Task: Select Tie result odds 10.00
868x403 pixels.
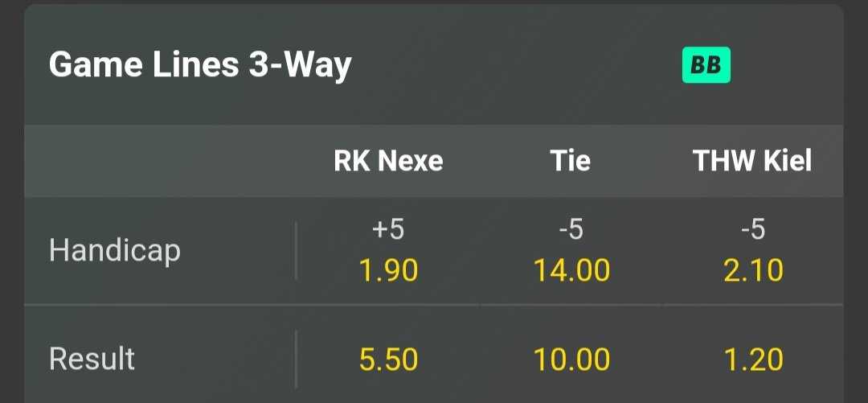Action: 571,360
